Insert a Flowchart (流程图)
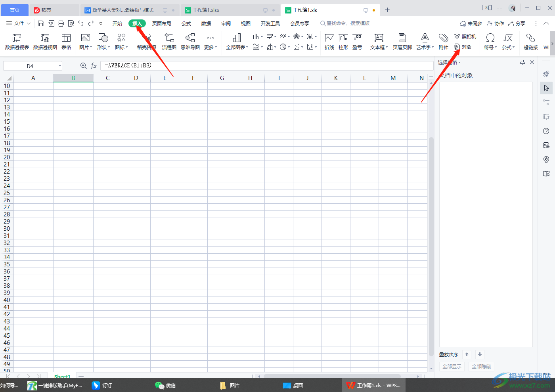 click(169, 42)
